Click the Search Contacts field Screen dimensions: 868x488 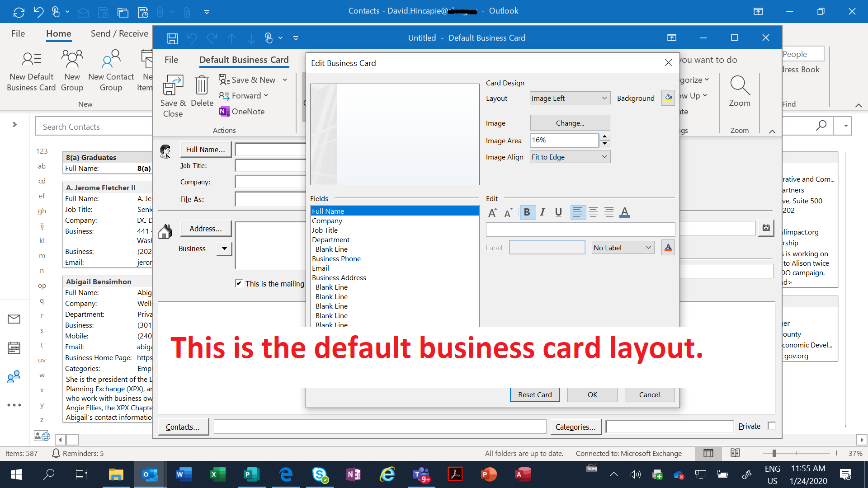[94, 127]
